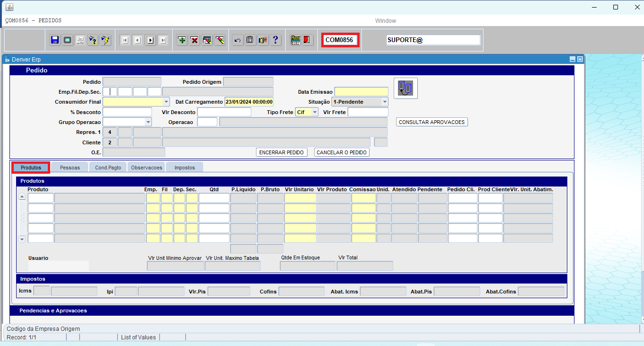Image resolution: width=644 pixels, height=346 pixels.
Task: Click the copy order documents icon button
Action: click(x=406, y=88)
